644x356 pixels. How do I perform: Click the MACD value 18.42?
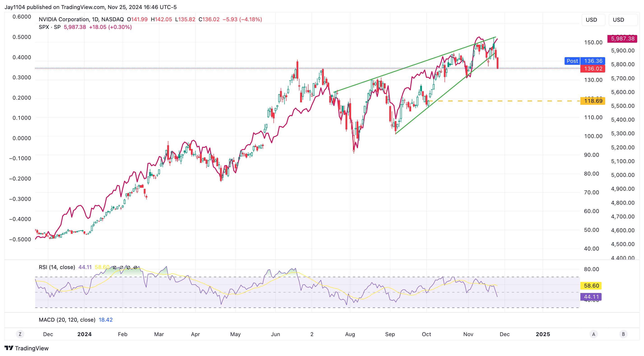tap(106, 320)
